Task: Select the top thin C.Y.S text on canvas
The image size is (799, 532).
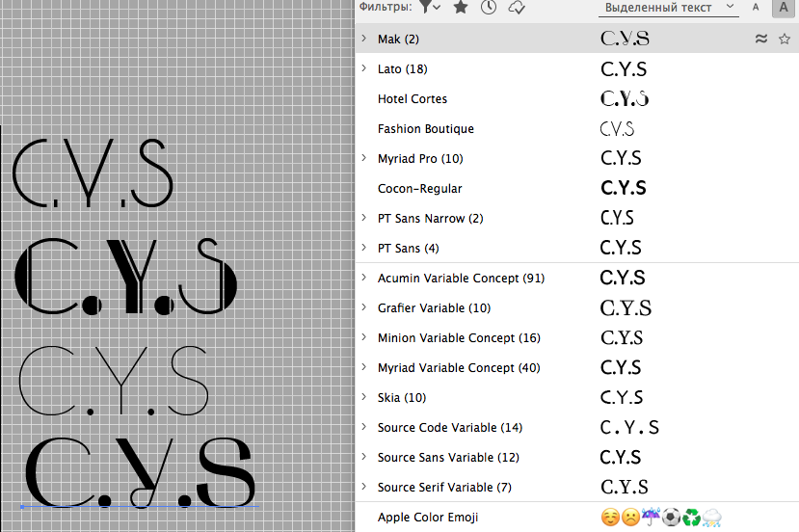Action: (x=93, y=173)
